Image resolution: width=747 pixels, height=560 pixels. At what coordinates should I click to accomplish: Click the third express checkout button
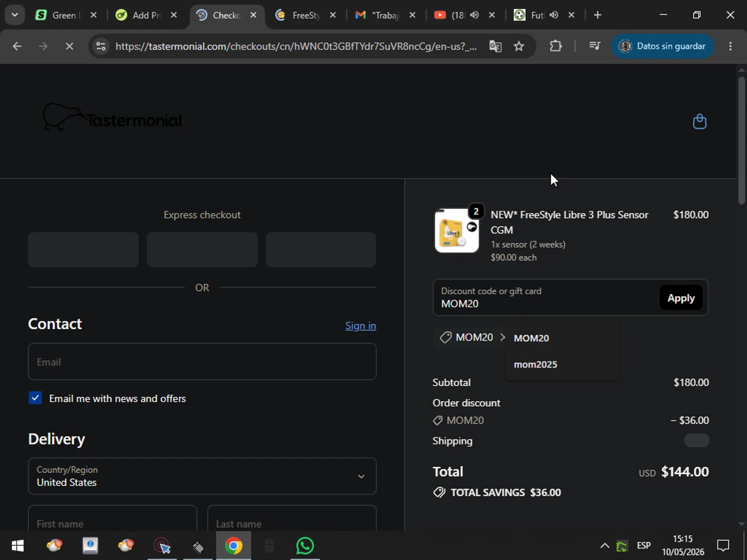tap(321, 249)
